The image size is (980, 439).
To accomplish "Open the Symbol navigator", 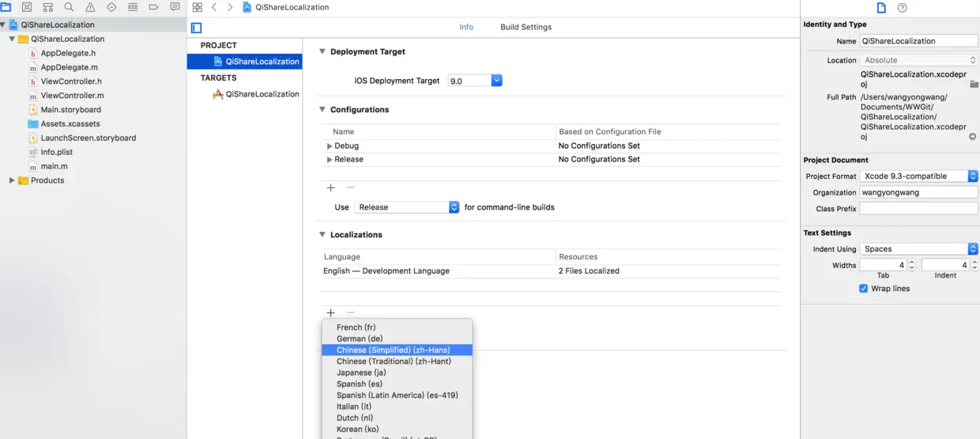I will (x=48, y=7).
